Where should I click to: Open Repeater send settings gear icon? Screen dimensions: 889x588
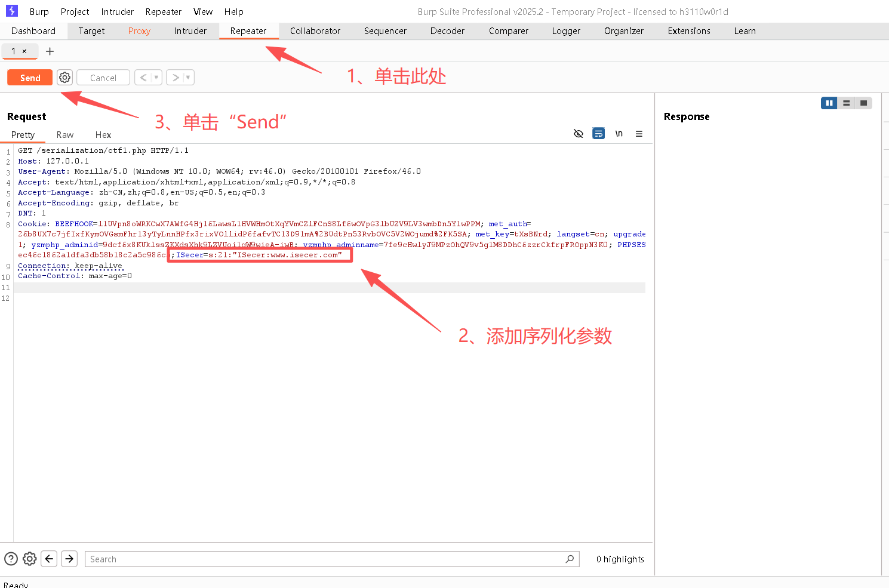(x=64, y=78)
